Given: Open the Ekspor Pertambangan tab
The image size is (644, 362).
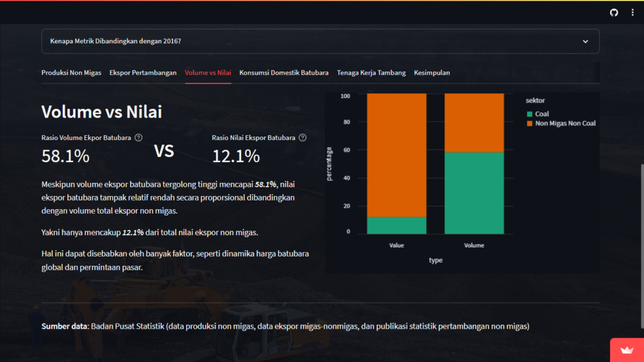Looking at the screenshot, I should coord(143,73).
